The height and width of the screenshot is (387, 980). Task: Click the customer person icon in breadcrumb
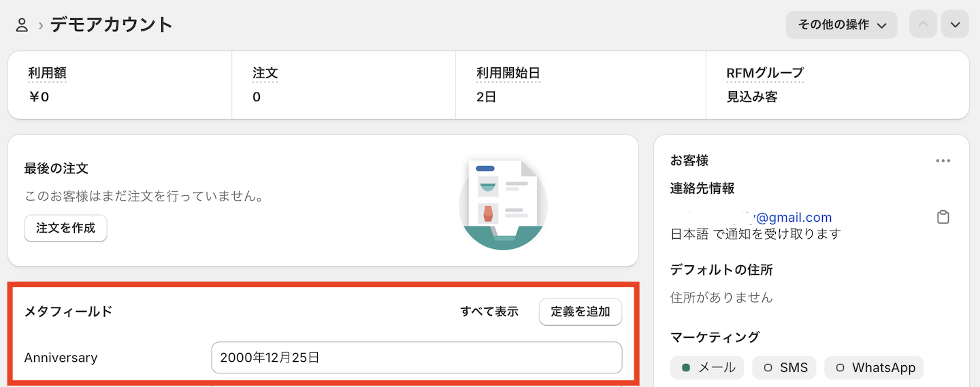click(22, 25)
